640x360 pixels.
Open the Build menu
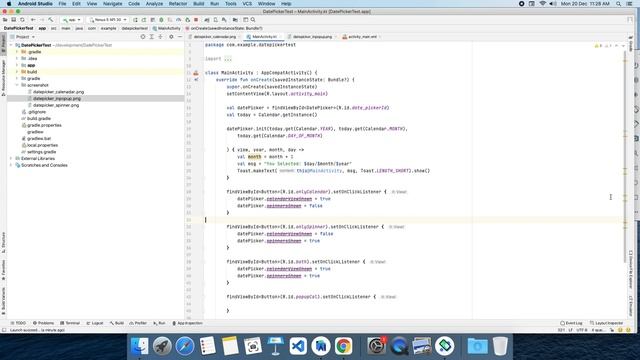pos(199,4)
